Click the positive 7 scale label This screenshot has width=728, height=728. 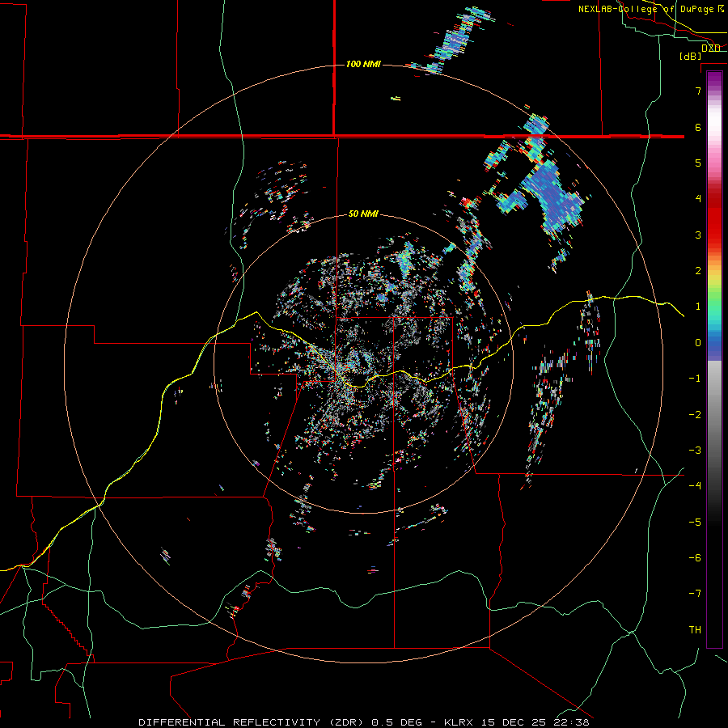point(698,91)
